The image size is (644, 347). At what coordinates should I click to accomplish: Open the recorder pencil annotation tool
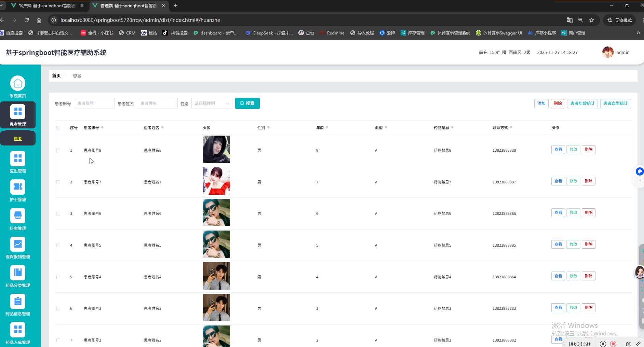point(638,344)
